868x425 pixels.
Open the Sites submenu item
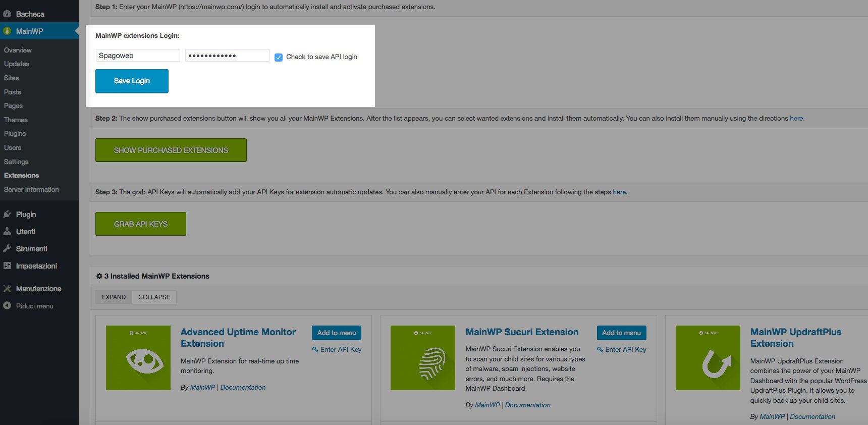[x=11, y=78]
